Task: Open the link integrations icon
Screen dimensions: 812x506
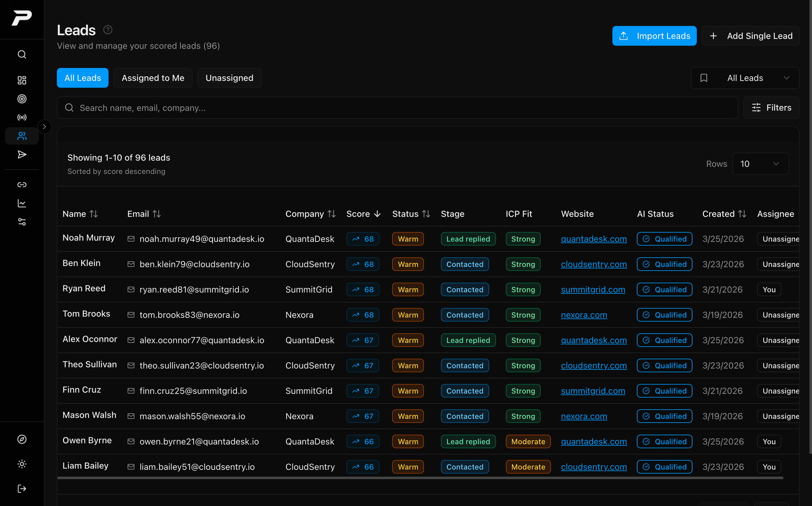Action: coord(22,185)
